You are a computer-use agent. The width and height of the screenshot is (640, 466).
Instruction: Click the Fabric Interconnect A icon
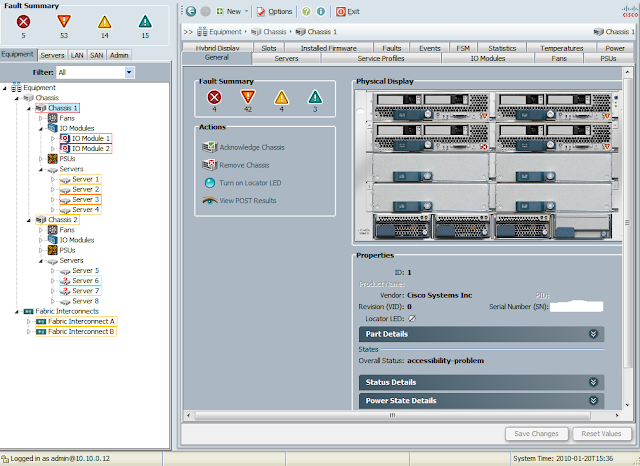(41, 322)
